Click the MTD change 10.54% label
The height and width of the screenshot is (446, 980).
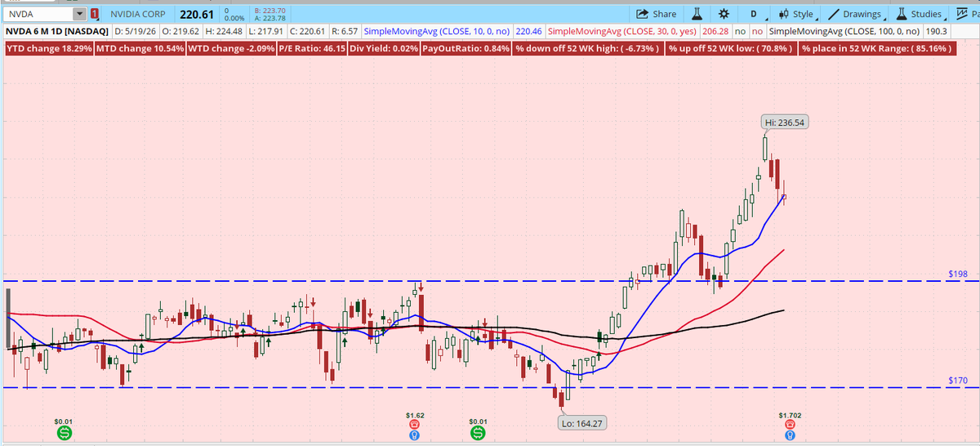click(140, 49)
